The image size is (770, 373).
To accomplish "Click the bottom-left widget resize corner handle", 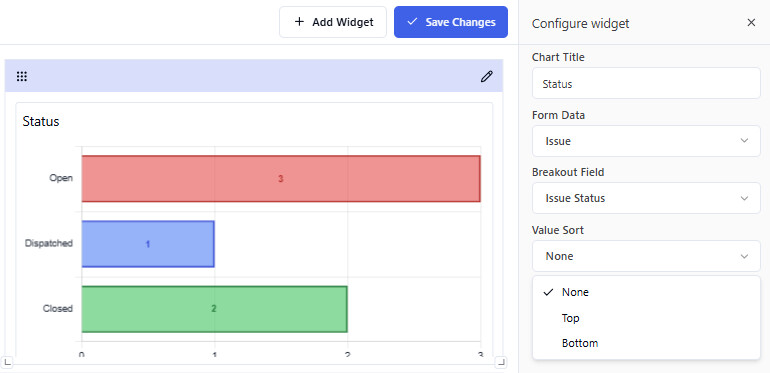I will 7,362.
